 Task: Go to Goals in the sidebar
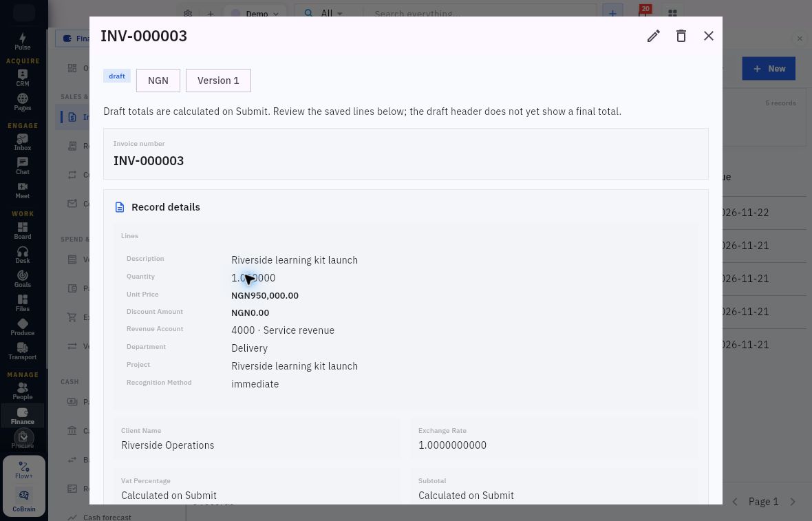22,279
